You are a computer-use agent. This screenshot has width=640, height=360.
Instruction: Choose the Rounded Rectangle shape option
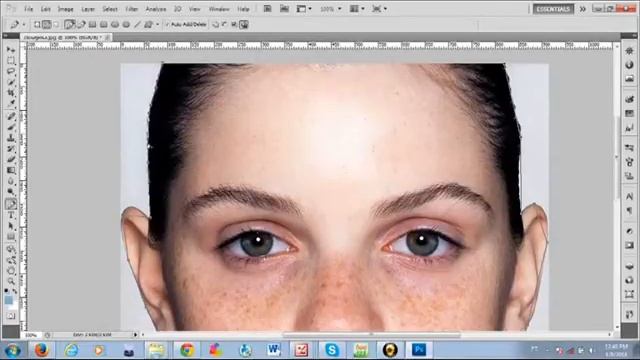(x=104, y=24)
